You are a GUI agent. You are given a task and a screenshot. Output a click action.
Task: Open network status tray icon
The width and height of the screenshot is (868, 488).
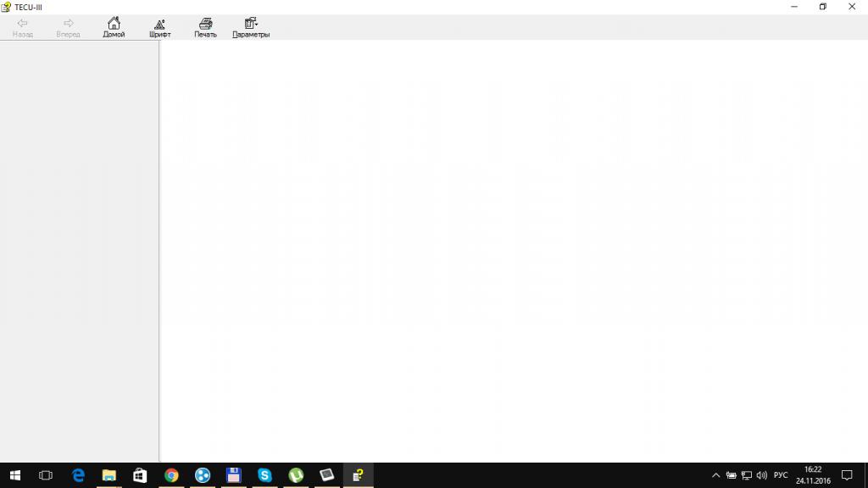(747, 475)
